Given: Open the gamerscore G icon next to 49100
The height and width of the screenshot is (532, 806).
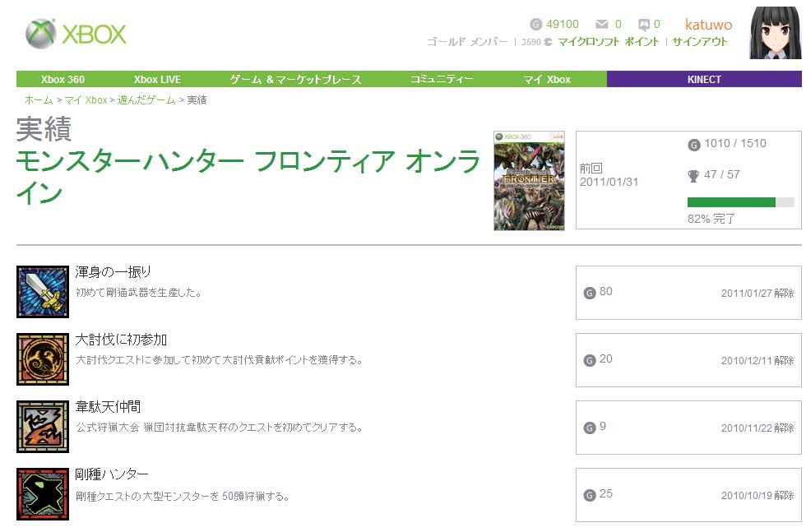Looking at the screenshot, I should tap(536, 24).
